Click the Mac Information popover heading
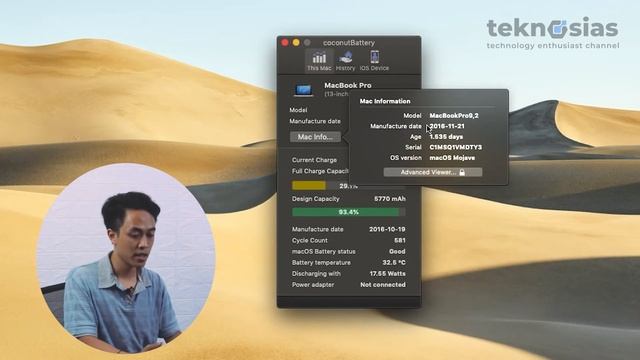This screenshot has width=640, height=360. pyautogui.click(x=385, y=101)
